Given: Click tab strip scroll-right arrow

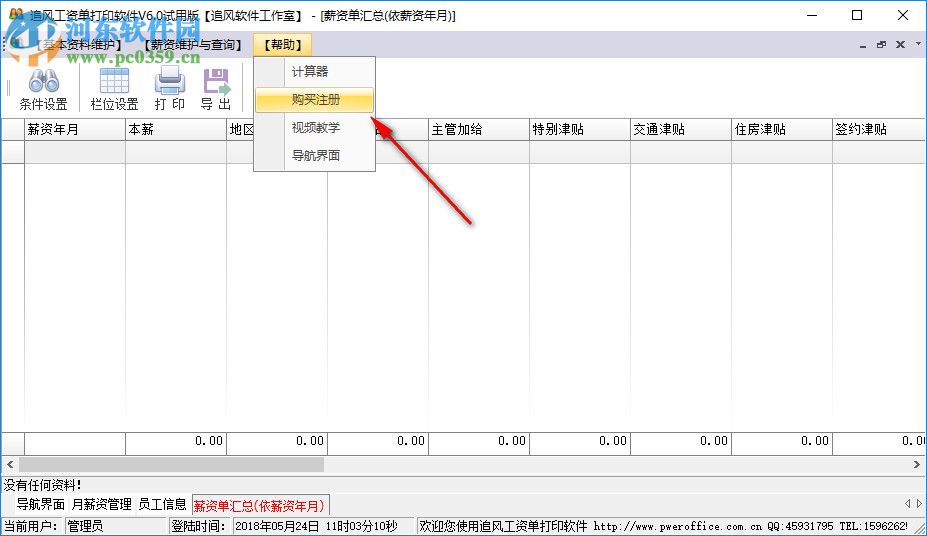Looking at the screenshot, I should [919, 503].
